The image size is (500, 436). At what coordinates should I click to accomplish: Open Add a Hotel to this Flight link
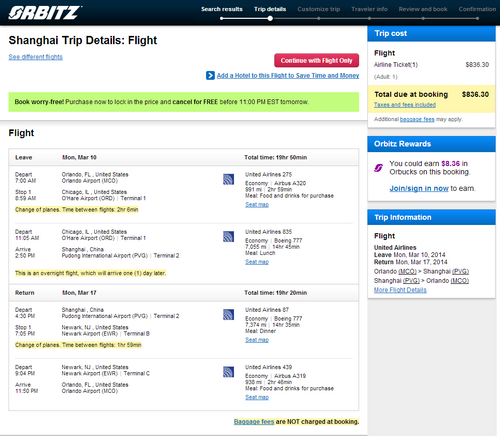coord(288,76)
